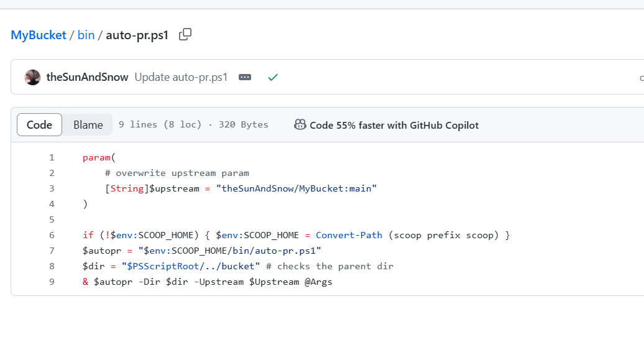
Task: Click Code 55% faster with GitHub Copilot
Action: (394, 125)
